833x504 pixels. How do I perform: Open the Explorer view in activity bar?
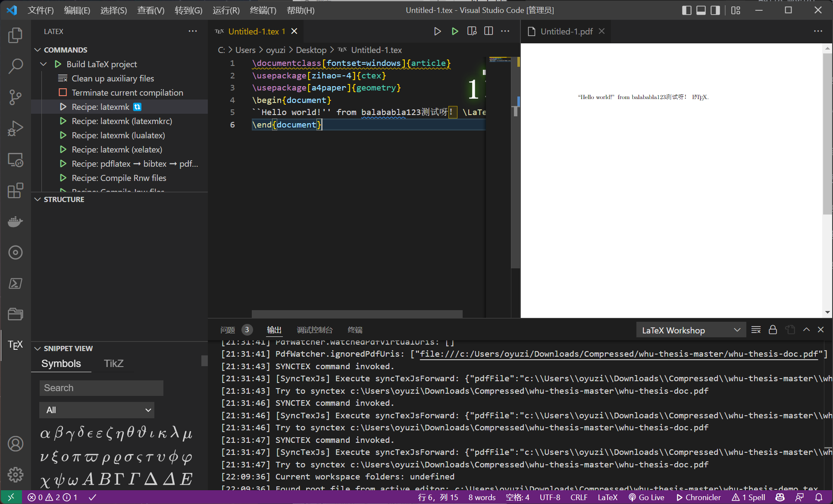tap(16, 35)
